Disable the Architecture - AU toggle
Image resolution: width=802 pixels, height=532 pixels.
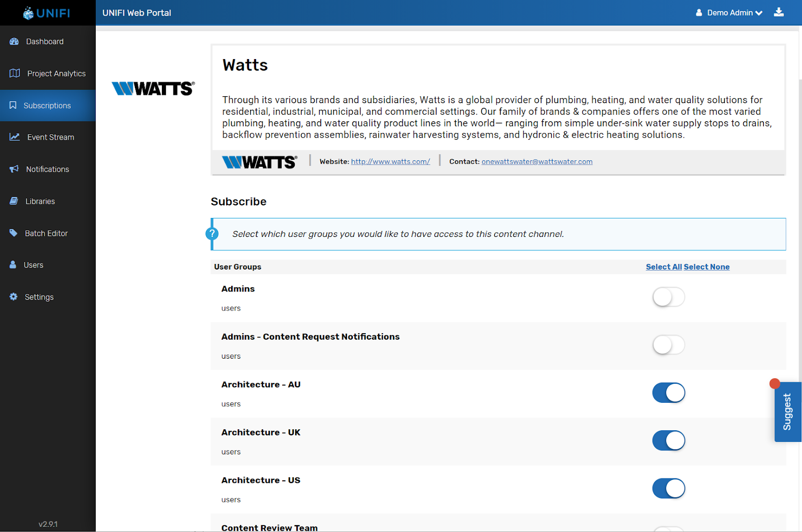point(669,393)
